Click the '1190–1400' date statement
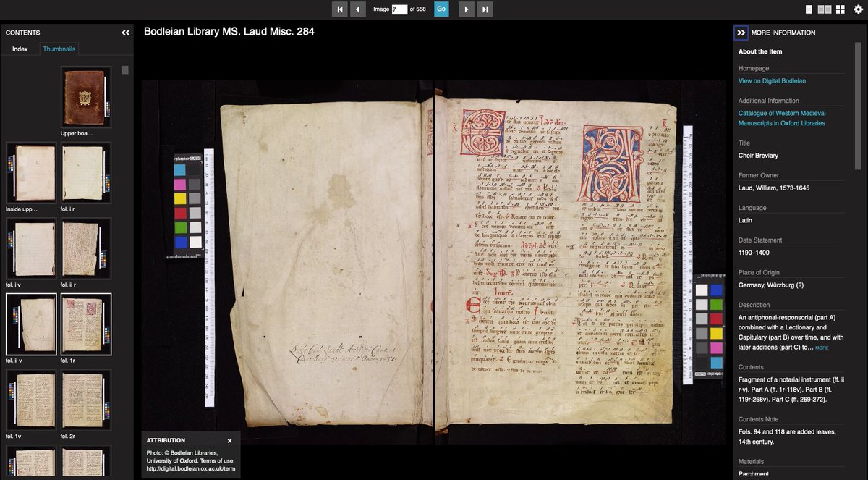Viewport: 868px width, 480px height. (x=754, y=253)
